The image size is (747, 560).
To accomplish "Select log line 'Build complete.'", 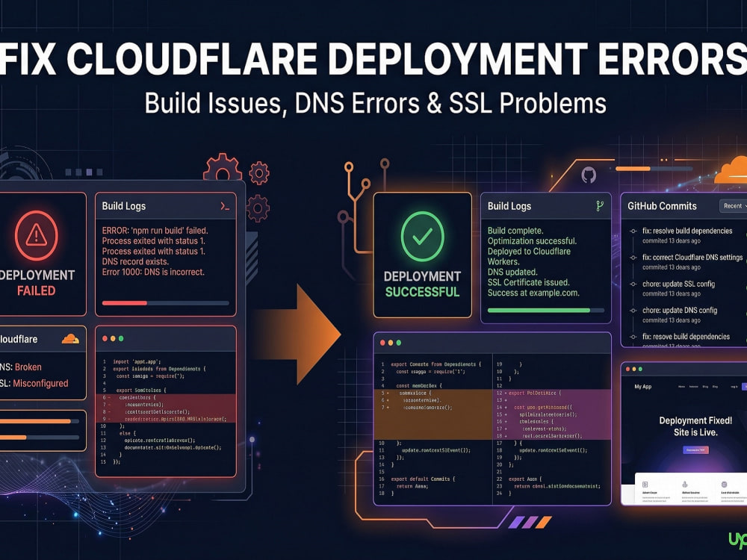I will (515, 231).
